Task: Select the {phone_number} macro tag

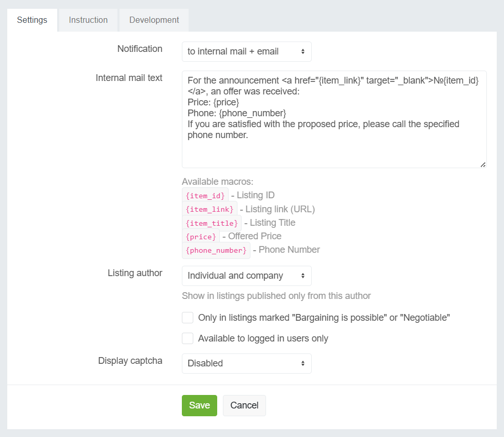Action: [x=216, y=250]
